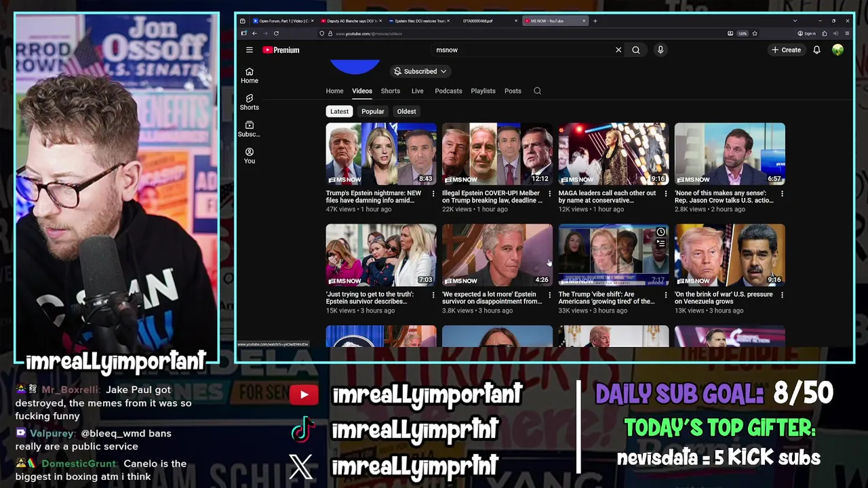The height and width of the screenshot is (488, 868).
Task: Bookmark this page with star icon
Action: pos(755,33)
